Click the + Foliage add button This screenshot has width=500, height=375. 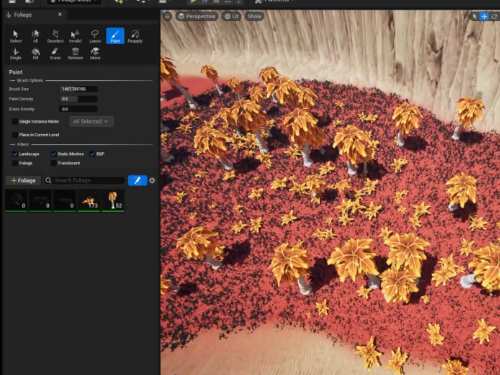[23, 180]
